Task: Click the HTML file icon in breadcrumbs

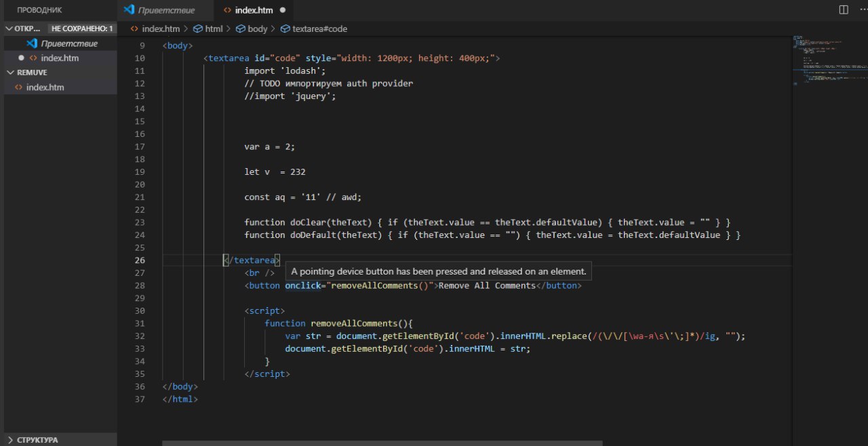Action: pyautogui.click(x=134, y=29)
